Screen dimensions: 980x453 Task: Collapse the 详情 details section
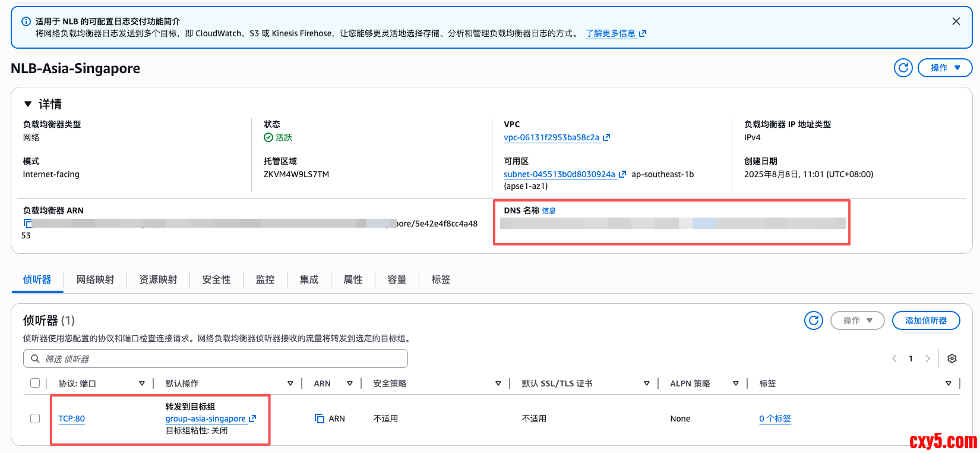pos(28,104)
